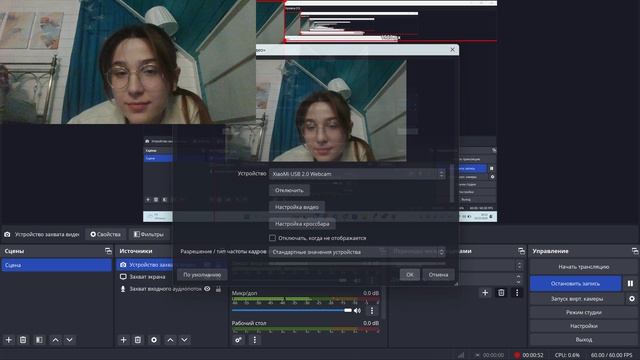Image resolution: width=640 pixels, height=360 pixels.
Task: Confirm dialog with OK button
Action: tap(410, 275)
